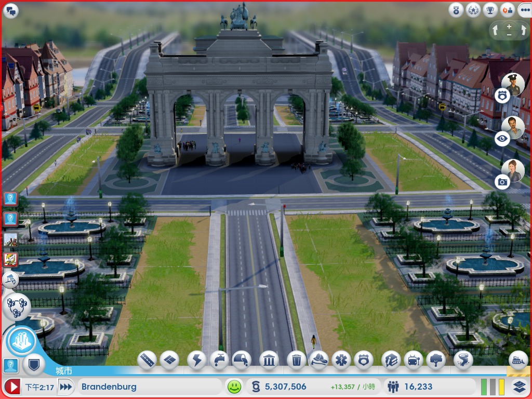The height and width of the screenshot is (399, 532).
Task: Click the male advisor portrait
Action: tap(513, 127)
